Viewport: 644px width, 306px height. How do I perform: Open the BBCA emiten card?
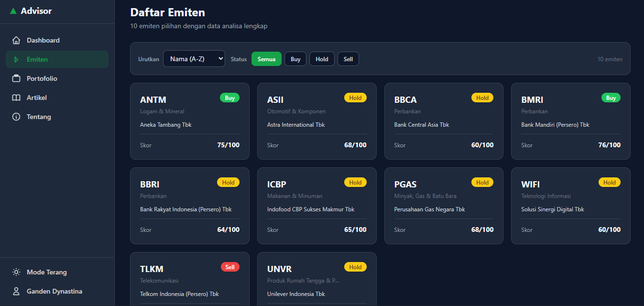(x=444, y=121)
